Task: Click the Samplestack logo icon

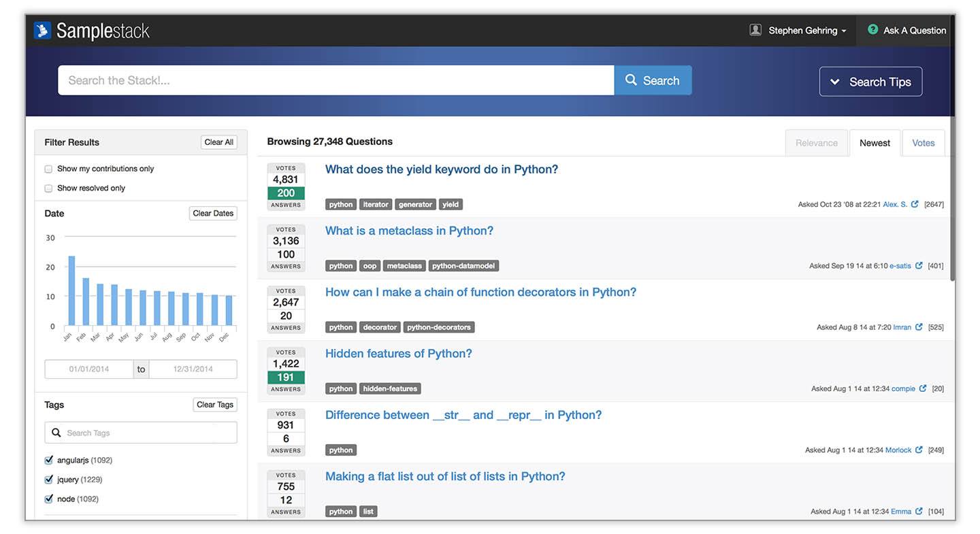Action: click(42, 31)
